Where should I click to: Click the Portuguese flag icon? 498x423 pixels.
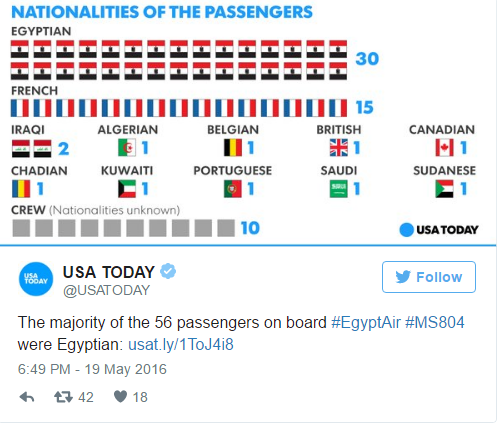click(x=233, y=189)
